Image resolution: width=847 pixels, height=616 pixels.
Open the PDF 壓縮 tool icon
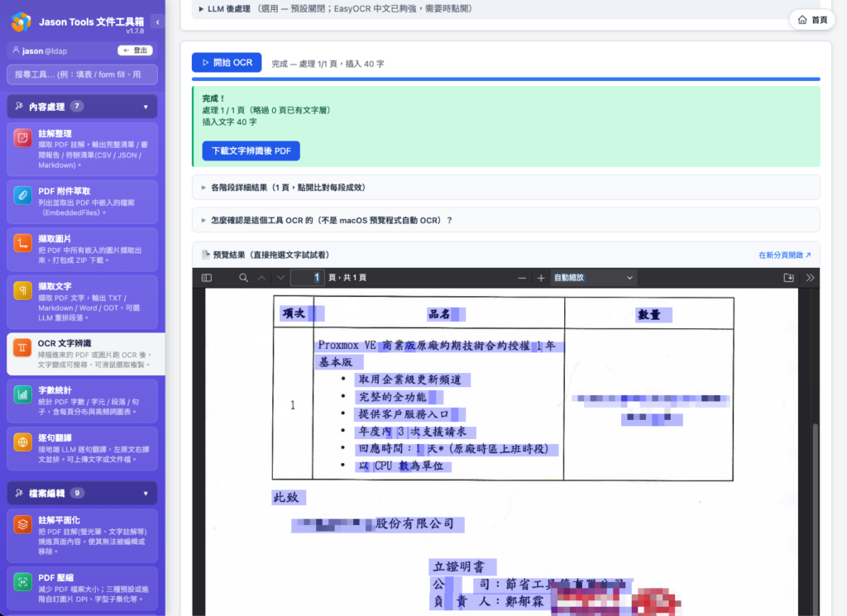[22, 582]
